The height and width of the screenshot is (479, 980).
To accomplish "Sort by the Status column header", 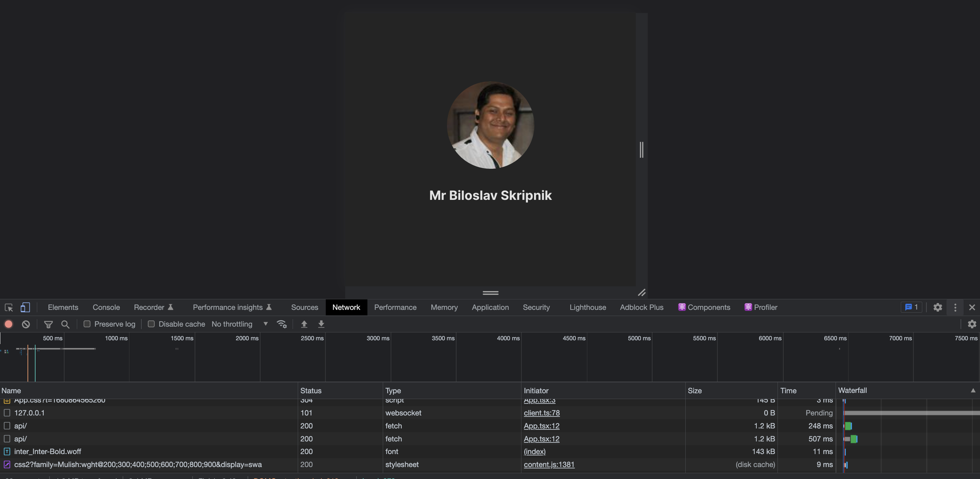I will (x=340, y=391).
